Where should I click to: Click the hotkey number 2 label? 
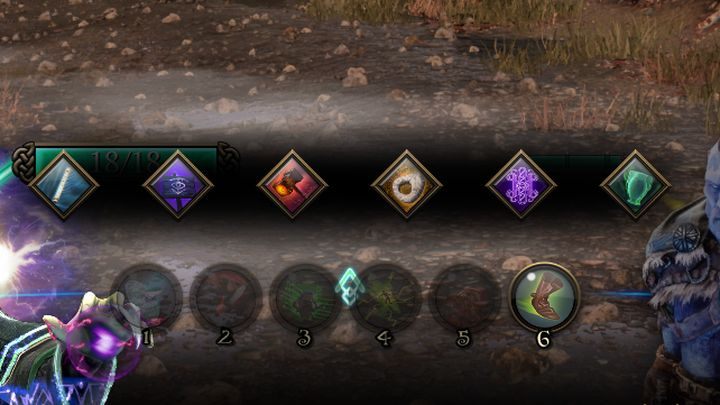pos(224,338)
